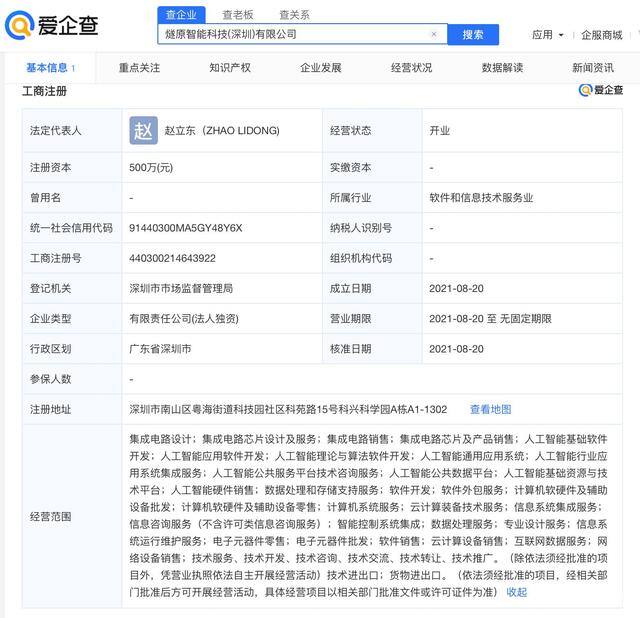Select the credit code 91440300MA5GY48Y6X

click(186, 228)
